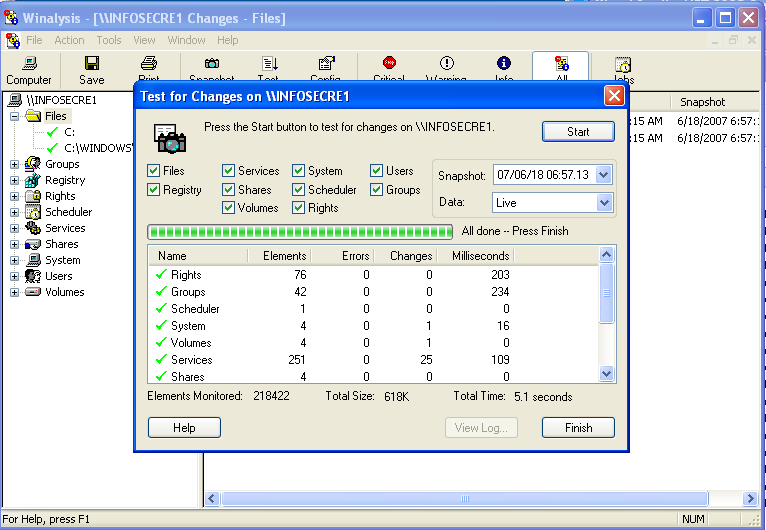The width and height of the screenshot is (766, 530).
Task: Click the results list vertical scrollbar thumb
Action: [x=606, y=293]
